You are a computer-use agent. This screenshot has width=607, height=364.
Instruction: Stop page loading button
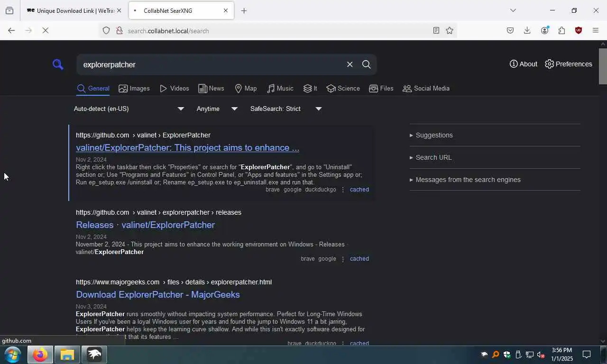(46, 31)
